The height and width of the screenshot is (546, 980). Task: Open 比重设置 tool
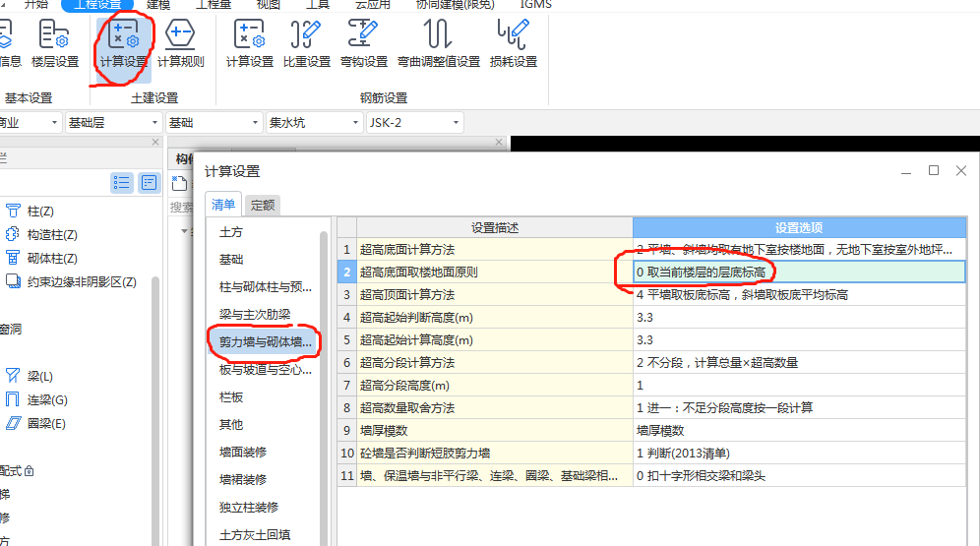tap(306, 43)
